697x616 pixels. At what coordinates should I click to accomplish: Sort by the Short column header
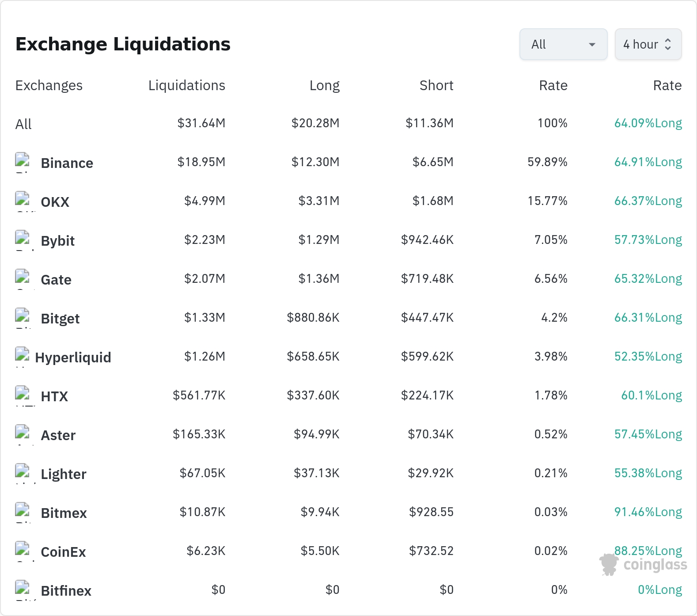436,85
